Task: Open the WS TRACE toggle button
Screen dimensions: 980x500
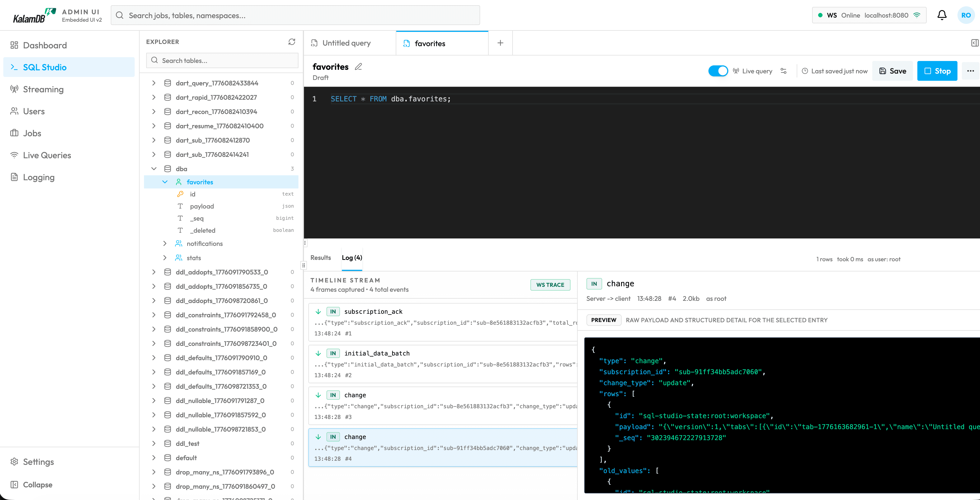Action: (x=550, y=284)
